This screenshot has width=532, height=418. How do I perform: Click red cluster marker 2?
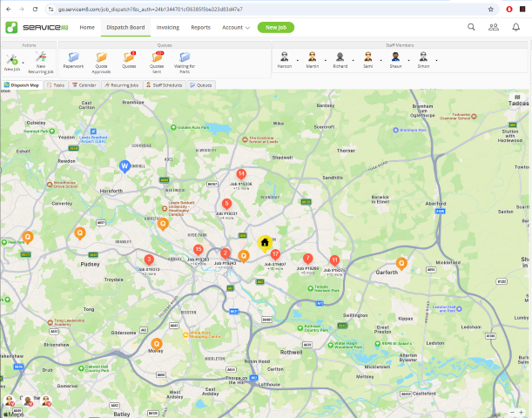[225, 253]
